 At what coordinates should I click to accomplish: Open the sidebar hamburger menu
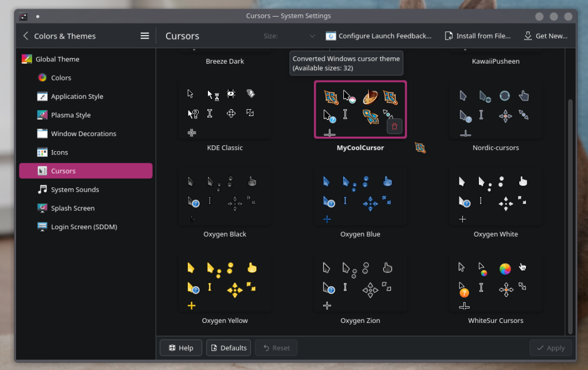(145, 36)
